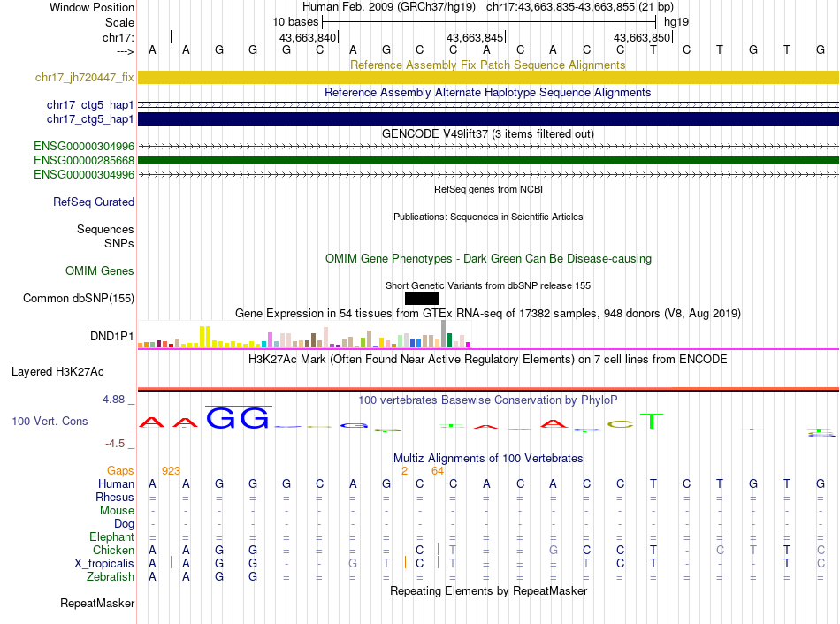Image resolution: width=840 pixels, height=624 pixels.
Task: Open Publications: Sequences in Scientific Articles title
Action: pyautogui.click(x=488, y=217)
